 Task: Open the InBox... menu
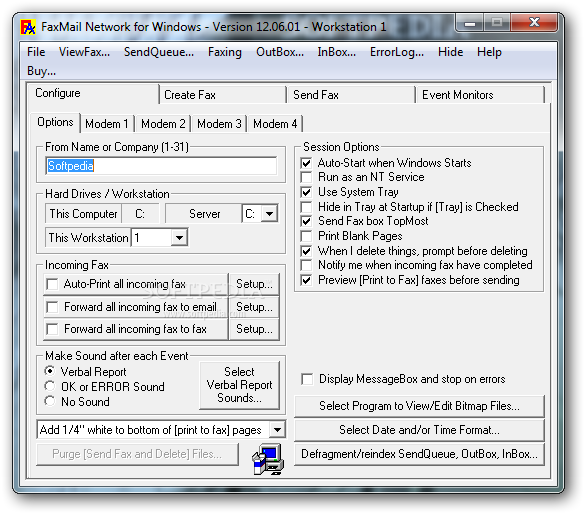[337, 52]
